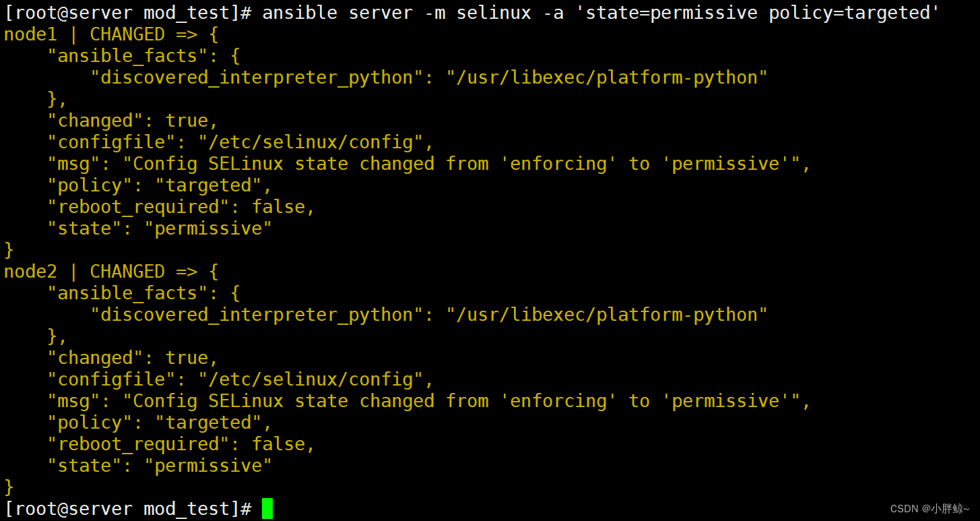This screenshot has height=521, width=980.
Task: Select the 'node1 | CHANGED => {' line
Action: (x=111, y=34)
